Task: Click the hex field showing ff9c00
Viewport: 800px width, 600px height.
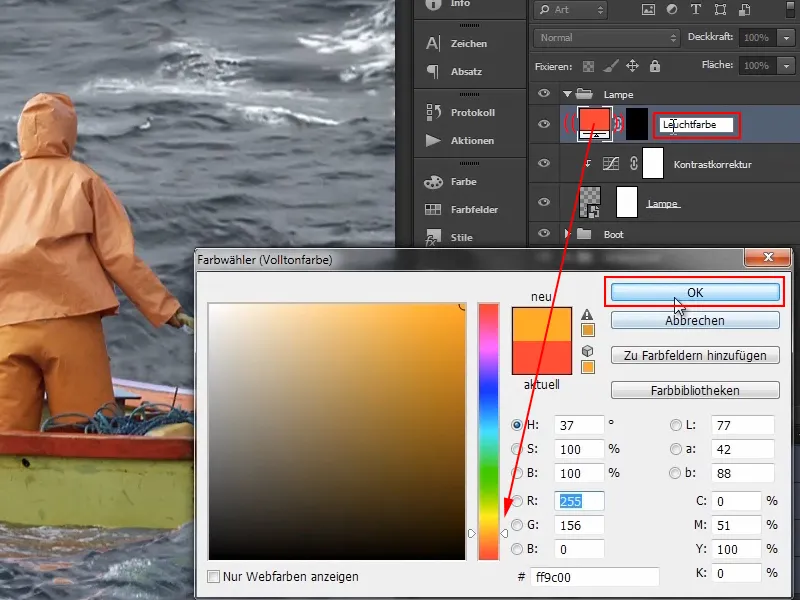Action: [594, 577]
